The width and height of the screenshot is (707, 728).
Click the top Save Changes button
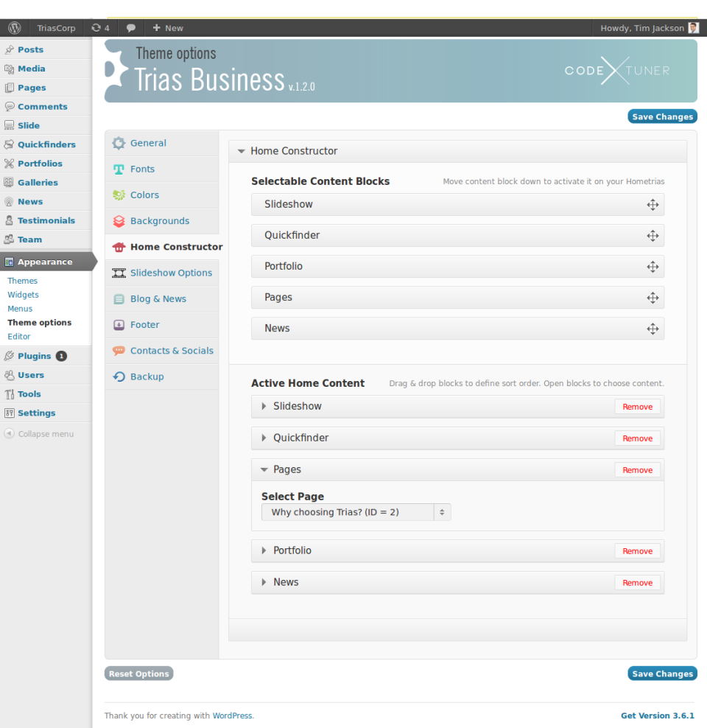click(x=662, y=116)
